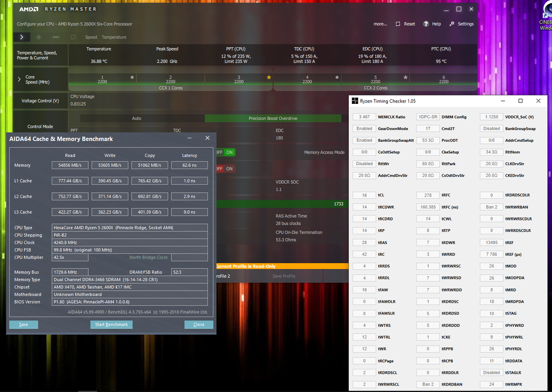Click the tSTAGLR Disabled field
Viewport: 552px width, 392px height.
pos(491,372)
